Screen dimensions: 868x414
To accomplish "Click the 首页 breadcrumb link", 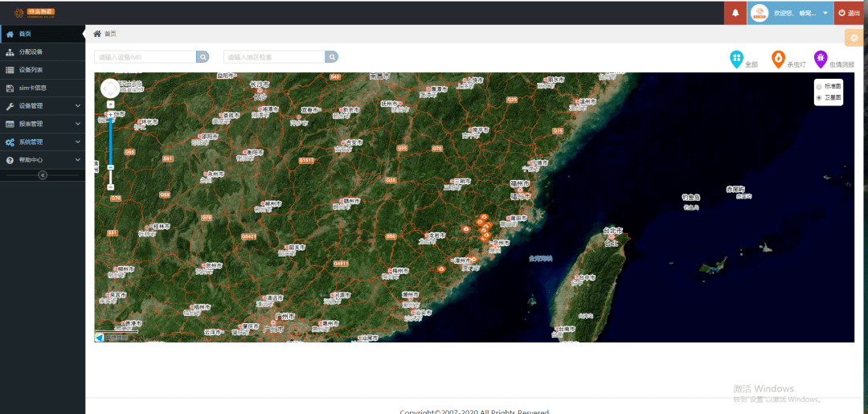I will [x=109, y=34].
